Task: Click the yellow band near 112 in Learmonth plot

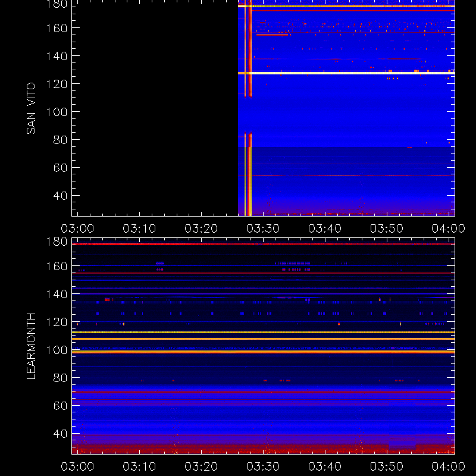Action: click(x=263, y=333)
